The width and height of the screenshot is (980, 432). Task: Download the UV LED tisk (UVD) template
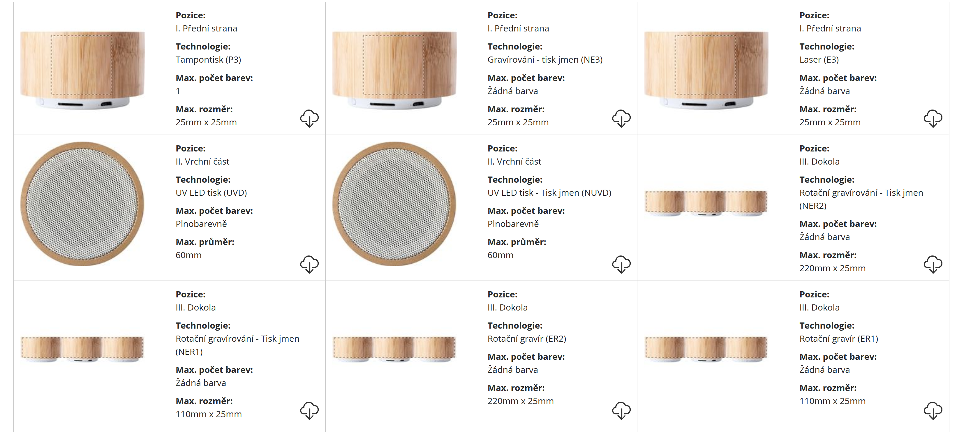click(x=309, y=264)
